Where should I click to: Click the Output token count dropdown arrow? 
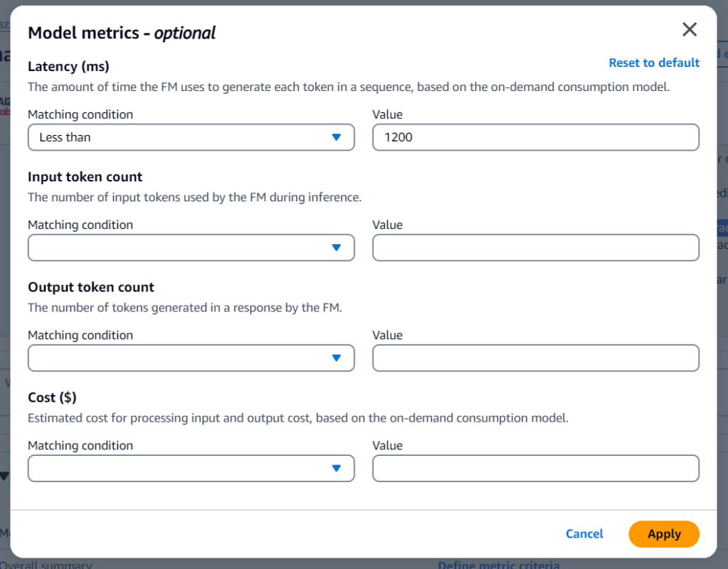point(336,358)
